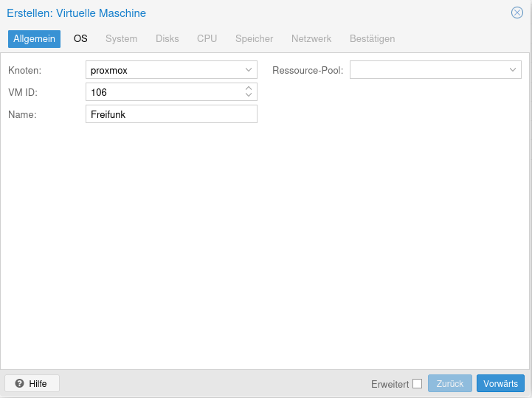
Task: Enable the Erweitert checkbox
Action: pyautogui.click(x=418, y=383)
